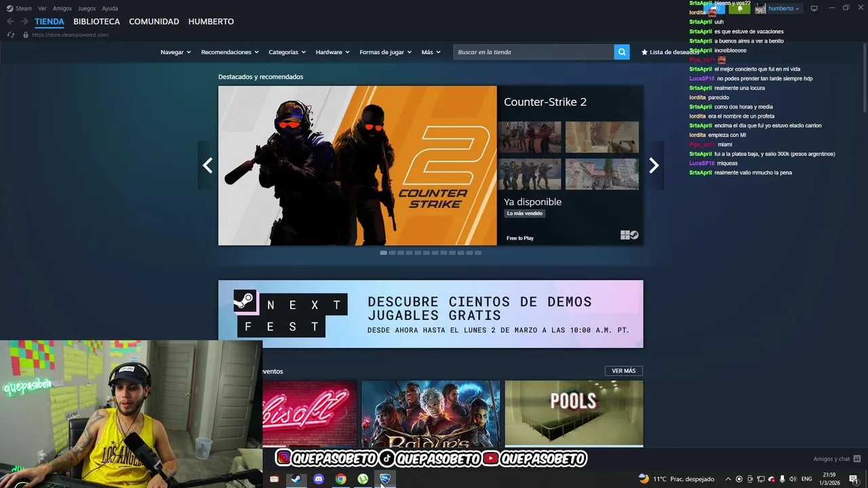Select the TIENDA tab

50,22
